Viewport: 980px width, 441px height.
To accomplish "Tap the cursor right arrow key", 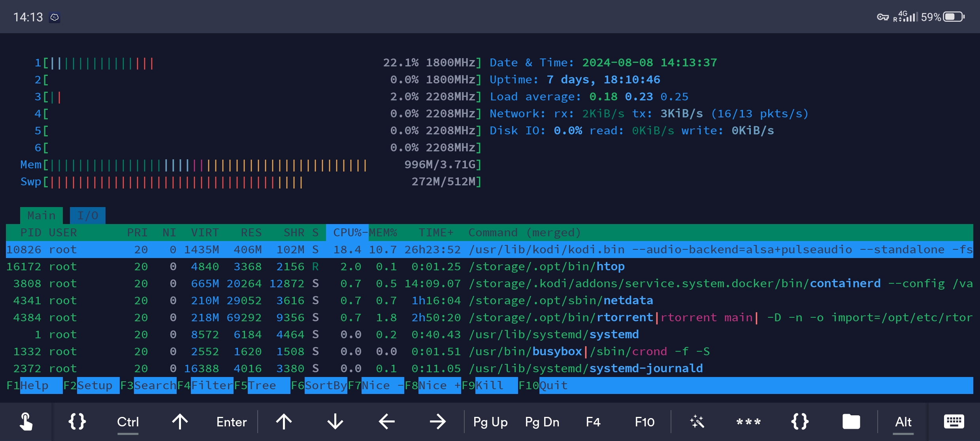I will coord(438,422).
